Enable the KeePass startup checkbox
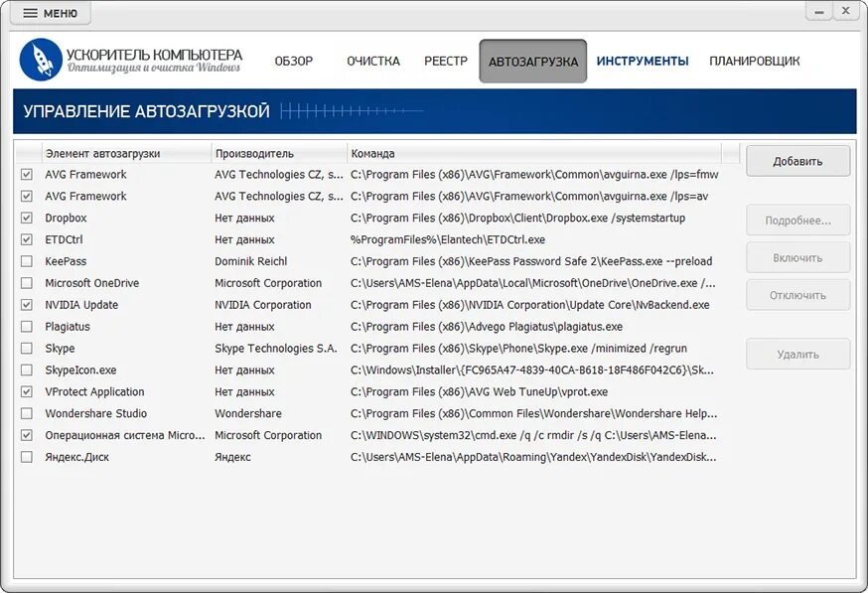868x593 pixels. pyautogui.click(x=27, y=261)
